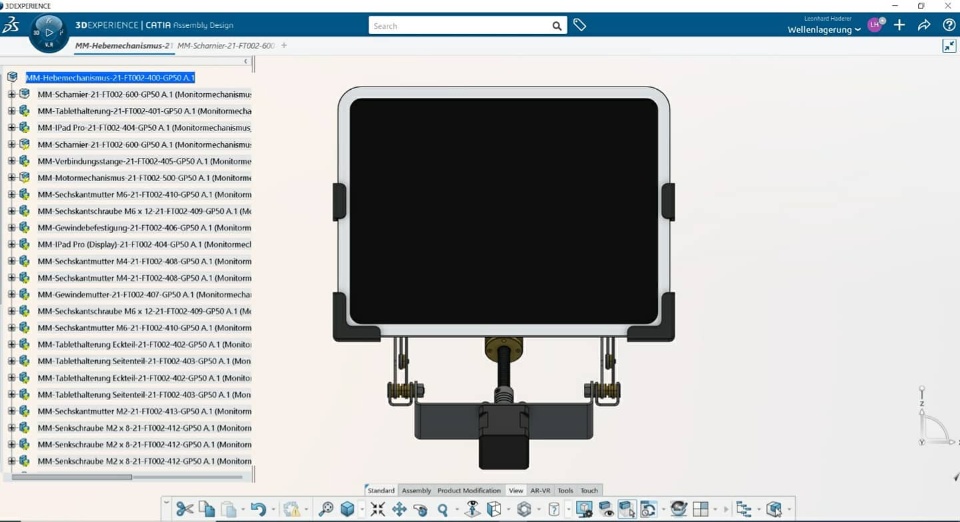The width and height of the screenshot is (960, 522).
Task: Expand the MM-Motormechanismus-21-FT002-500 node
Action: tap(11, 177)
